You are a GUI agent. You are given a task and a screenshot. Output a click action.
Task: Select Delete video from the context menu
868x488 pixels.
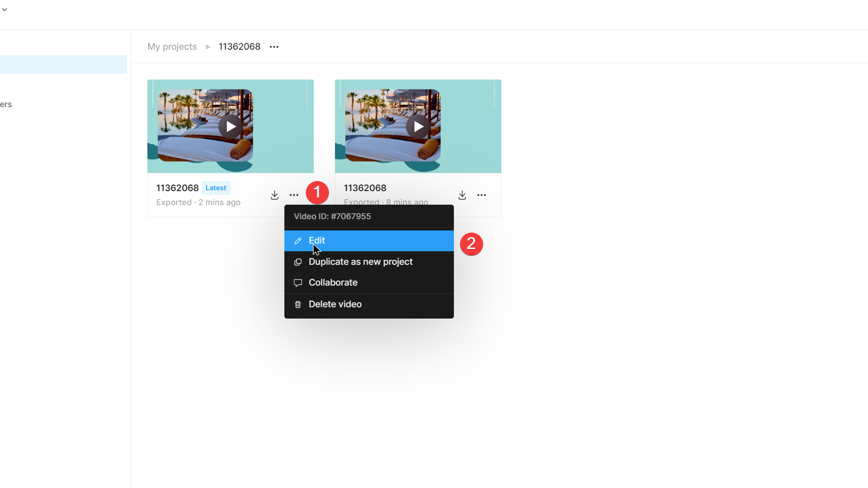click(x=335, y=304)
